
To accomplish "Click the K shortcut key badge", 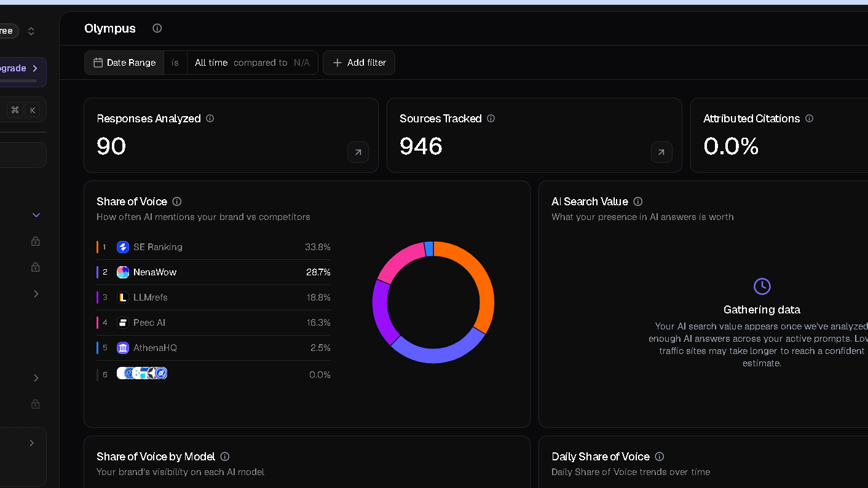I will [x=33, y=110].
